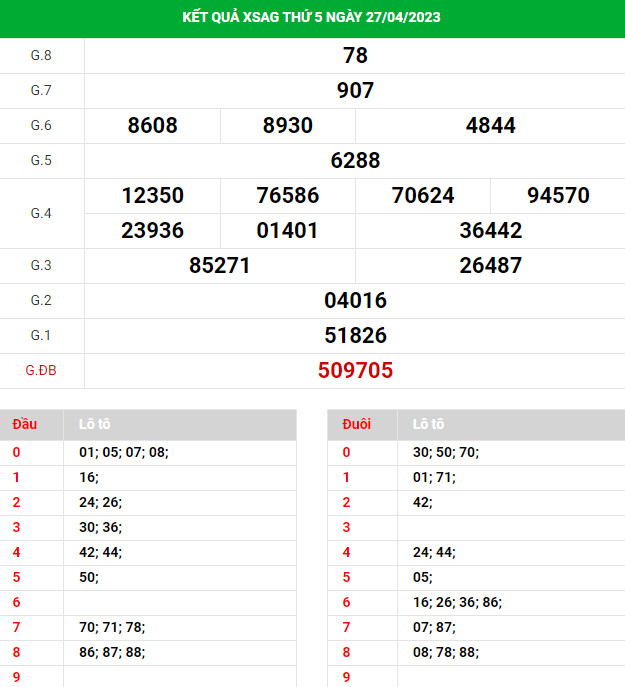Select Đuôi row 6 values 16; 26; 36; 86;
Screen dimensions: 625x687
tap(457, 602)
